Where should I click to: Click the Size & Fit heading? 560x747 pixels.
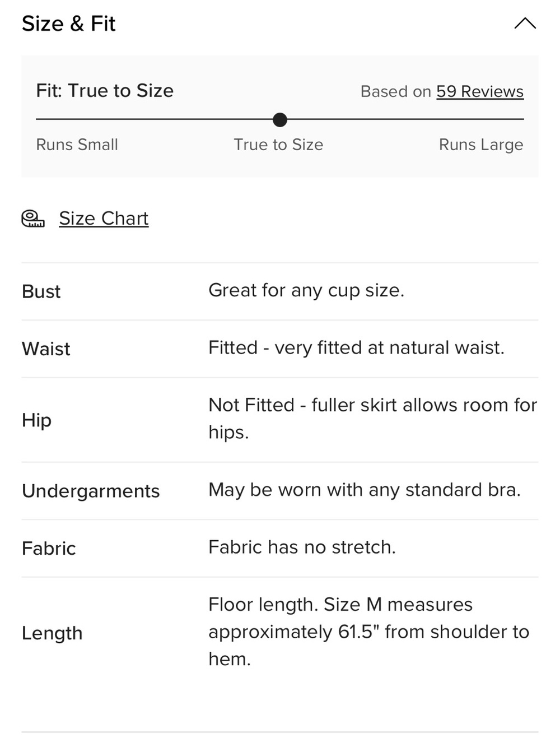pos(68,24)
